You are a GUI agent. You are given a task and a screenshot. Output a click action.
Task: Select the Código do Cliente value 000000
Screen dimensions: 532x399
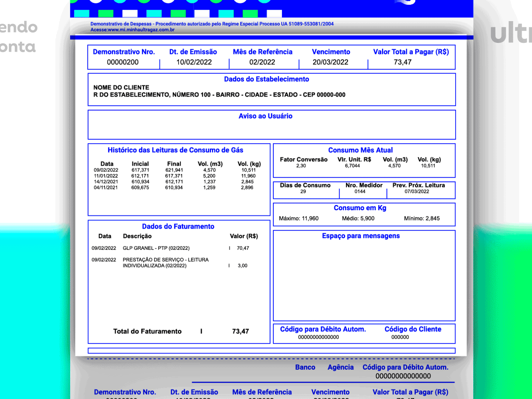(x=400, y=337)
